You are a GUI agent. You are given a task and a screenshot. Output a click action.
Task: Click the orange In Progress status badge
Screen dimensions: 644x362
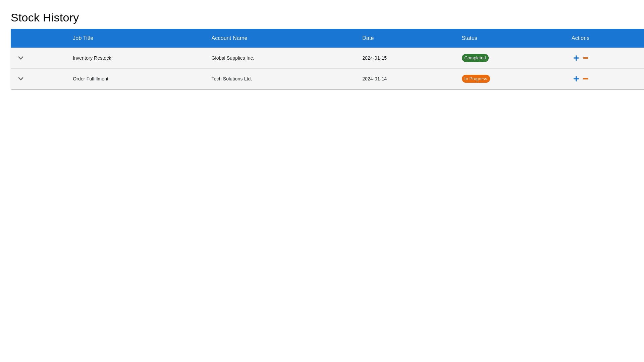475,79
